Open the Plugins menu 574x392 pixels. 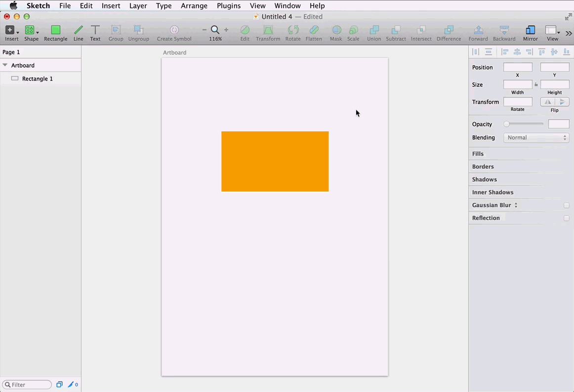click(x=229, y=6)
